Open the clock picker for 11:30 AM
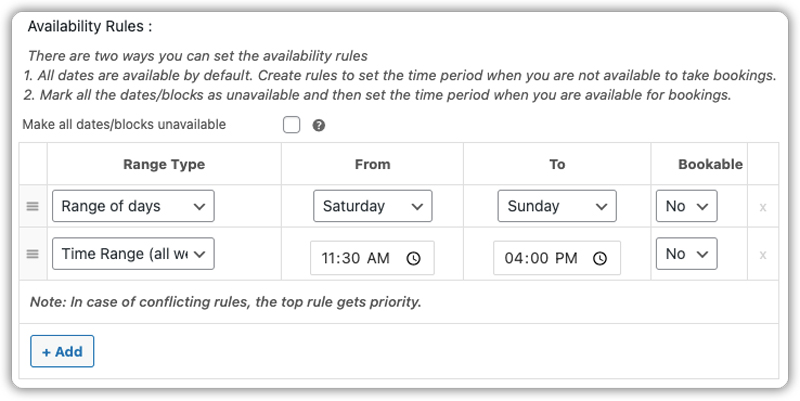Image resolution: width=800 pixels, height=401 pixels. (413, 259)
